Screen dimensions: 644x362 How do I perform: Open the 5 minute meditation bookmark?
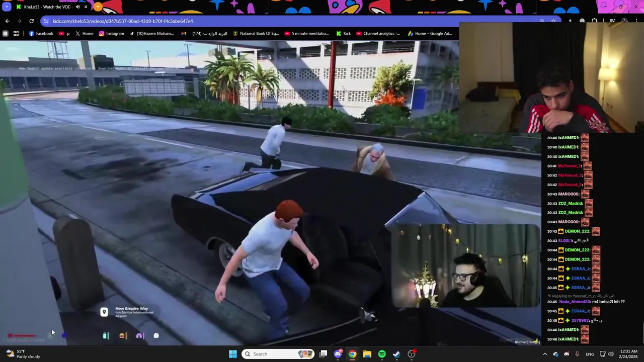(x=306, y=34)
